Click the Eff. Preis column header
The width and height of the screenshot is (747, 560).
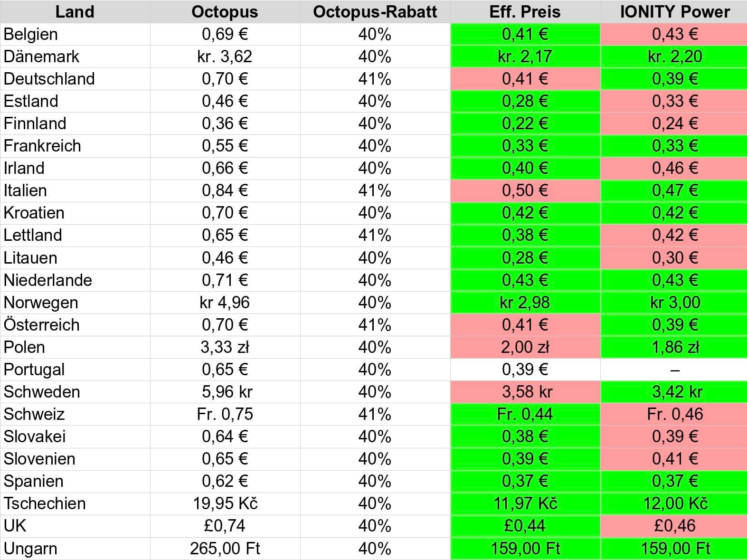tap(525, 12)
